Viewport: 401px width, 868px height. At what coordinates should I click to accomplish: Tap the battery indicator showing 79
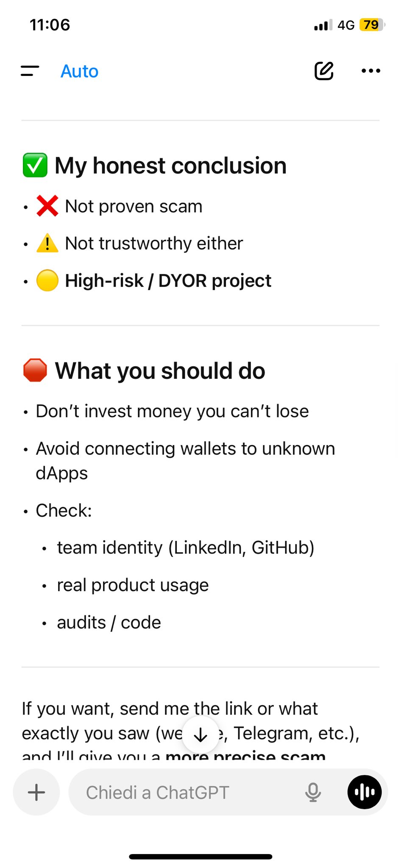(x=372, y=25)
